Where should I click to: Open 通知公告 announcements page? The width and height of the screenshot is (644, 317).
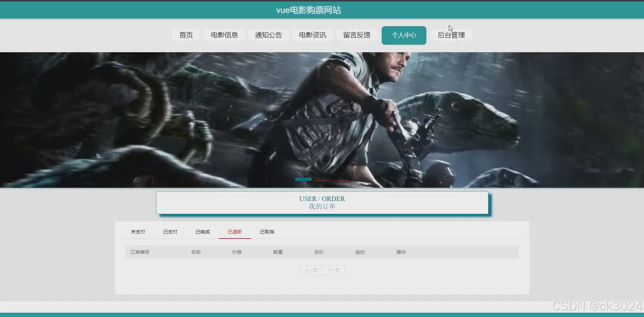coord(268,35)
